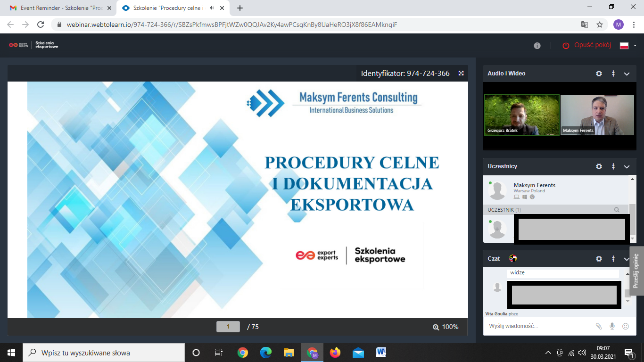Go back in browser history

[x=10, y=25]
